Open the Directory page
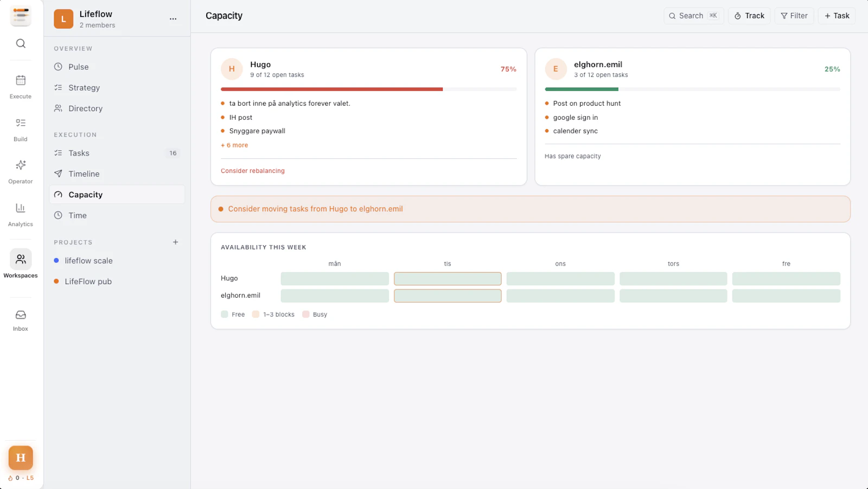Screen dimensions: 868x489 (117, 108)
